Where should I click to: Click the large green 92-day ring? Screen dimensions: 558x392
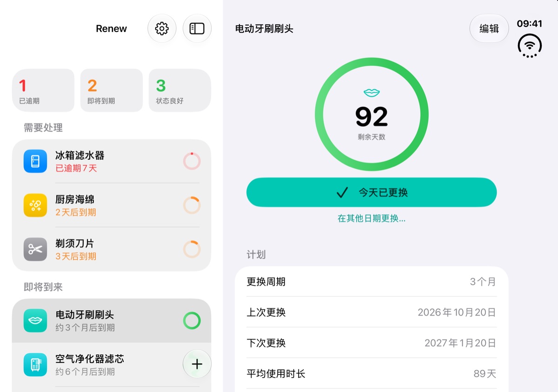[x=372, y=114]
